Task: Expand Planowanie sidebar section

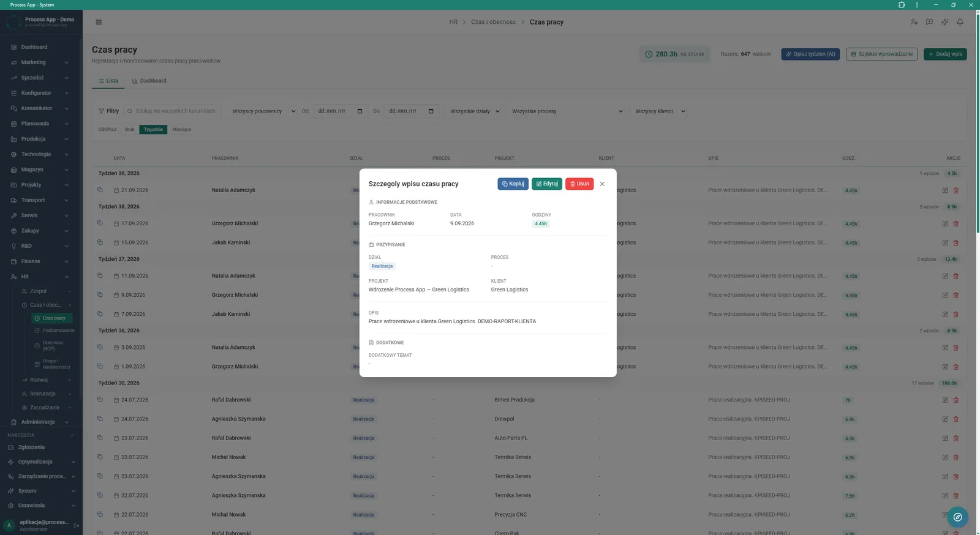Action: [40, 124]
